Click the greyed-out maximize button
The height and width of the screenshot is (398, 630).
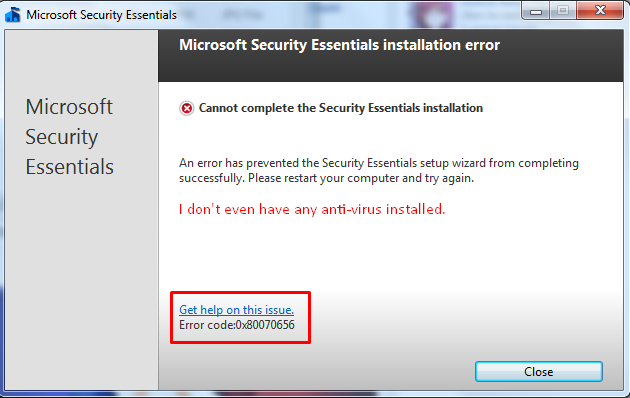[x=563, y=11]
